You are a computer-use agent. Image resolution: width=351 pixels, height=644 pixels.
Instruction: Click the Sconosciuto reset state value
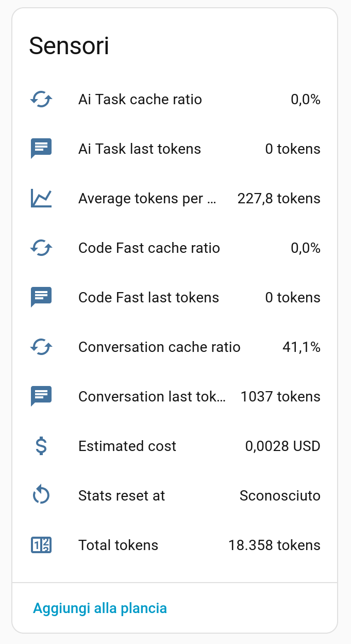click(x=280, y=496)
